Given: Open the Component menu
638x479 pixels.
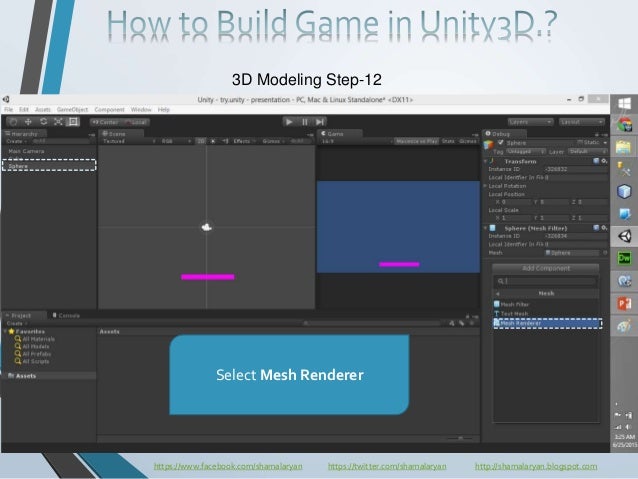Looking at the screenshot, I should click(x=109, y=109).
